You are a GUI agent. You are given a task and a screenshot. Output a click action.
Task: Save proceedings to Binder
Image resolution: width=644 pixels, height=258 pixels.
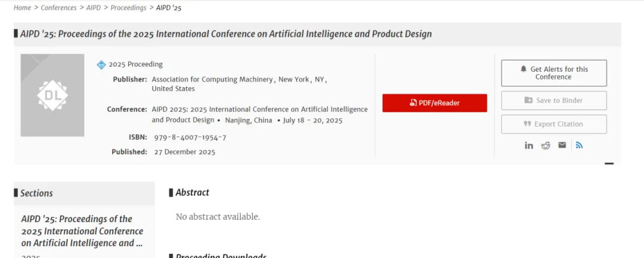(554, 100)
